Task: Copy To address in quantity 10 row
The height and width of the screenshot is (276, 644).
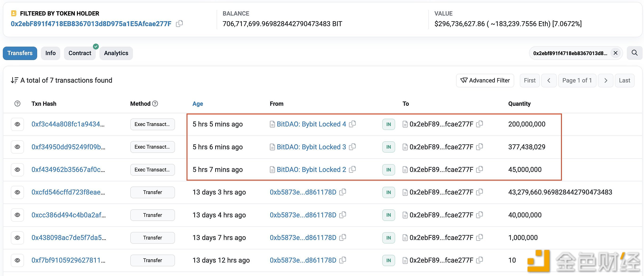Action: (480, 260)
